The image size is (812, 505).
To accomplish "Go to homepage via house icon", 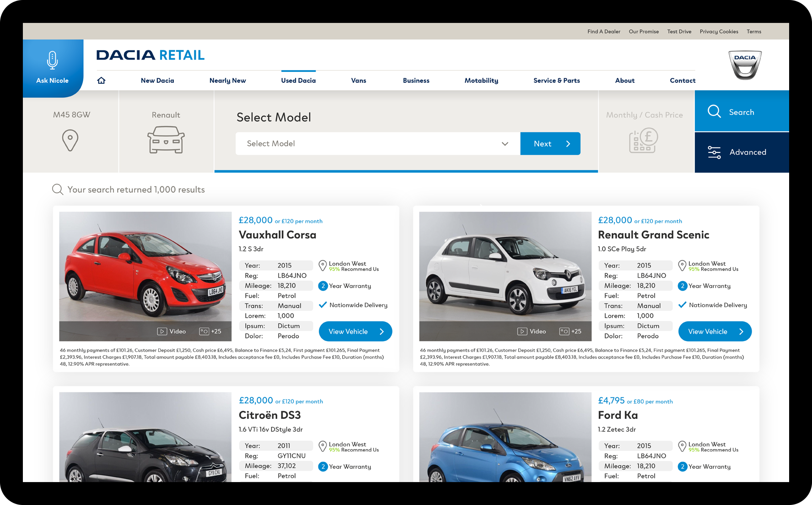I will 102,81.
